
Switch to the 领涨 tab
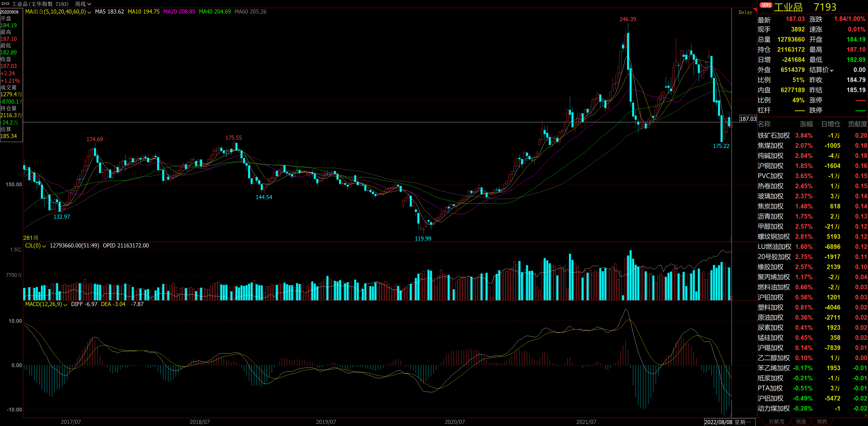coord(801,422)
